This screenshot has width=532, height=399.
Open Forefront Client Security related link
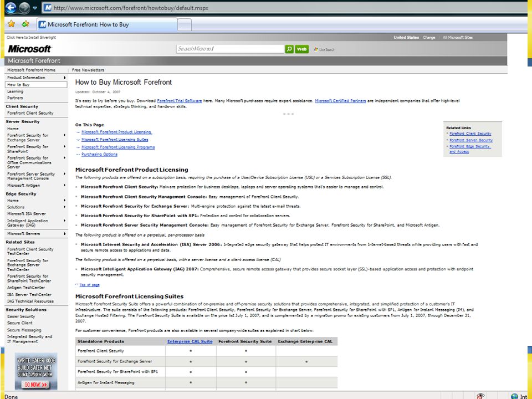point(470,134)
